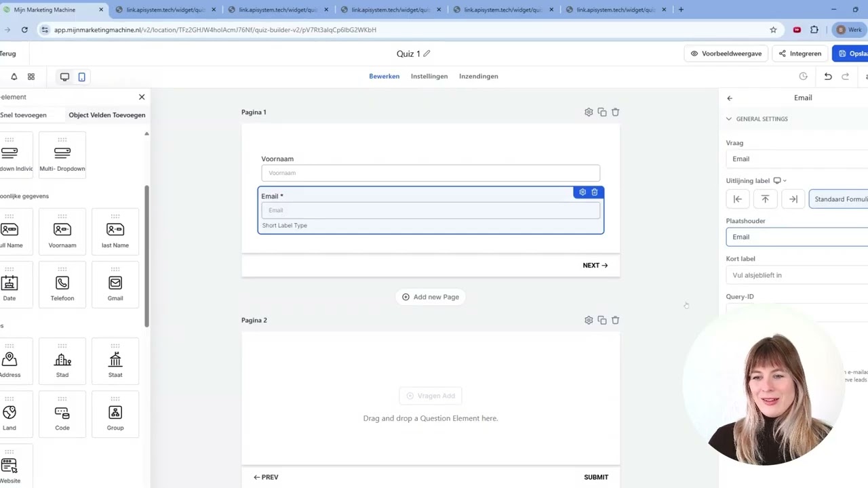Close the element panel

(142, 97)
